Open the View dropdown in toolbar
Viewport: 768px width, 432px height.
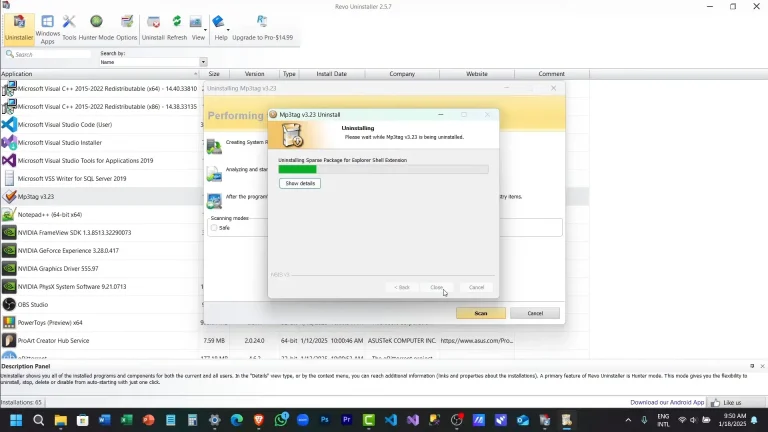(198, 28)
